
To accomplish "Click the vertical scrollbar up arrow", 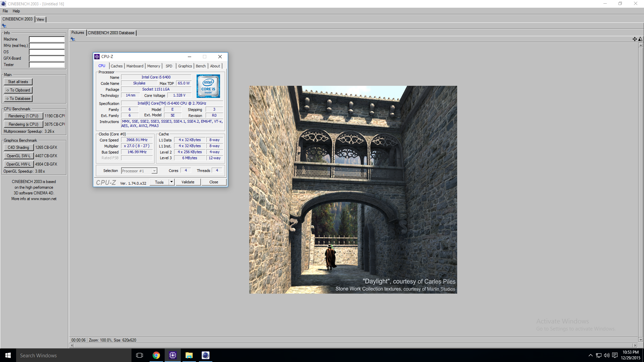I will coord(641,45).
